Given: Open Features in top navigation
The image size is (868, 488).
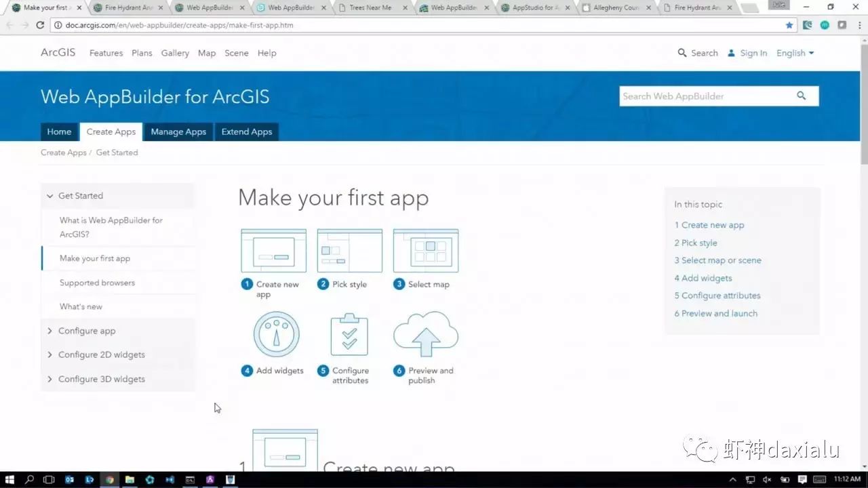Looking at the screenshot, I should [x=106, y=53].
